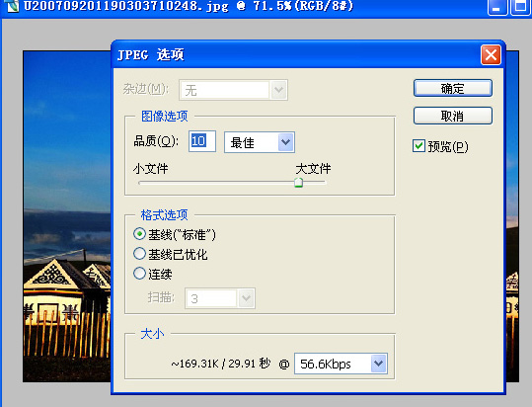Select the 连续 progressive option
The height and width of the screenshot is (407, 532).
[139, 274]
